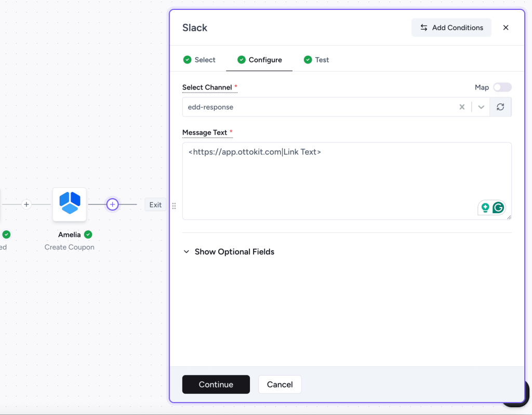Click the refresh channels icon
Viewport: 532px width, 415px height.
tap(500, 107)
